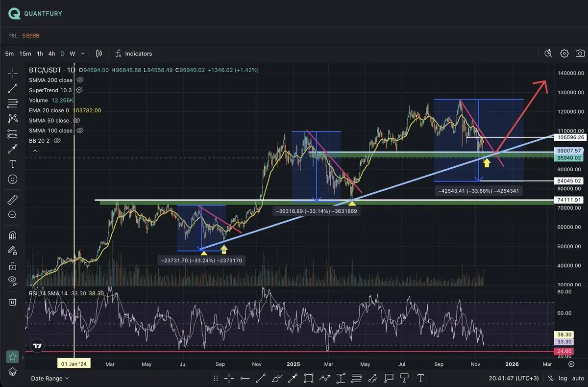
Task: Toggle hide all drawings eye icon
Action: pyautogui.click(x=13, y=281)
